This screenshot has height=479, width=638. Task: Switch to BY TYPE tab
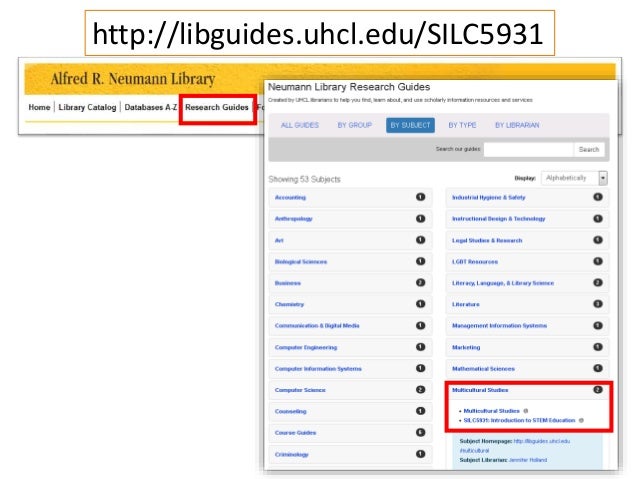pos(462,125)
